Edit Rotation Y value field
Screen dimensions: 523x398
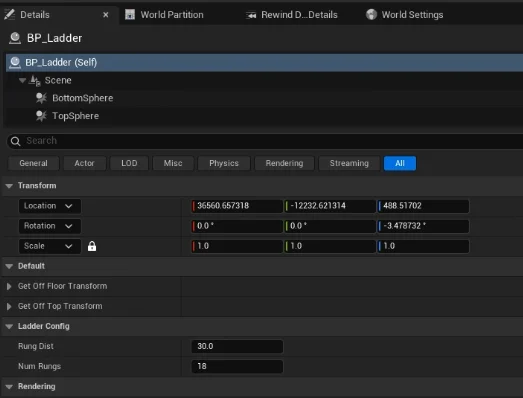pyautogui.click(x=330, y=226)
